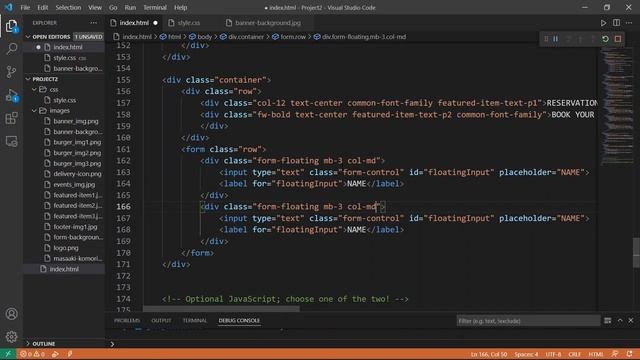Open the Source Control view

pos(11,72)
